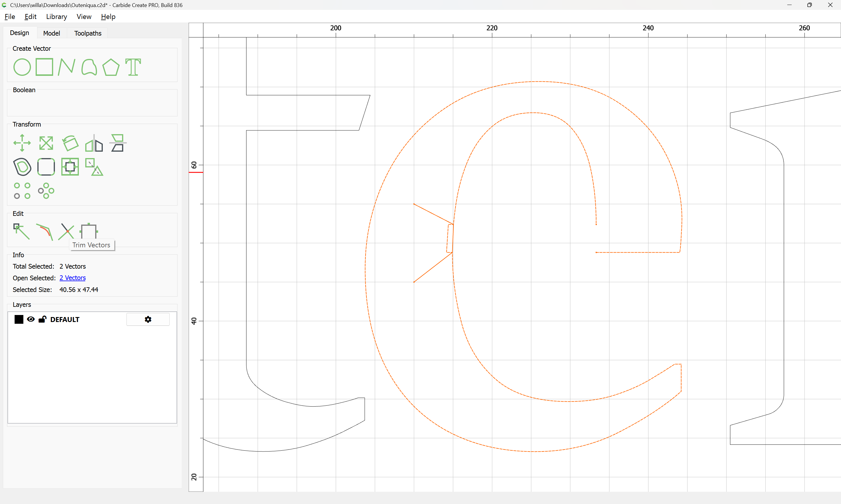This screenshot has width=841, height=504.
Task: Open the Scale transform tool
Action: (x=46, y=143)
